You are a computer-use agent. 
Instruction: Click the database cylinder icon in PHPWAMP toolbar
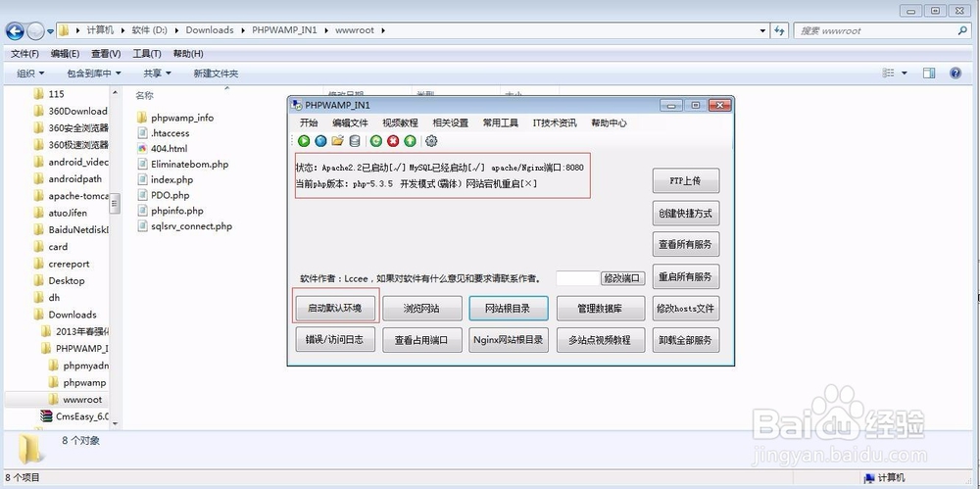355,141
